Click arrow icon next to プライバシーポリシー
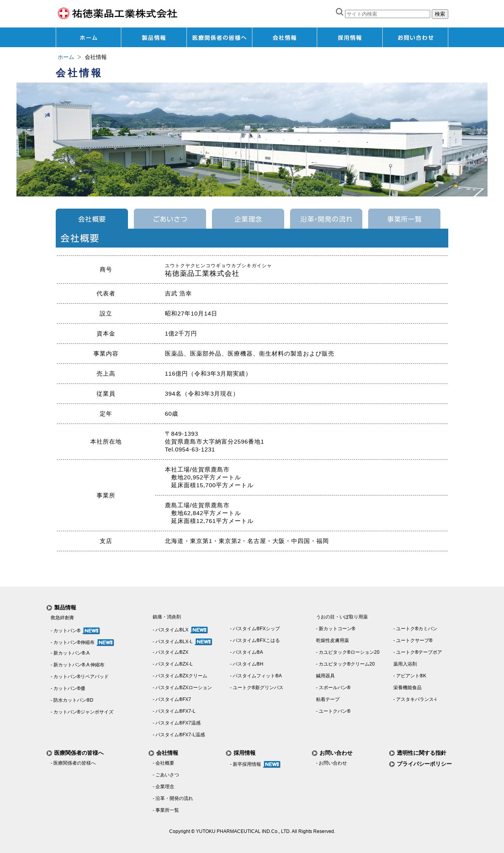Screen dimensions: 504x853 tap(392, 764)
